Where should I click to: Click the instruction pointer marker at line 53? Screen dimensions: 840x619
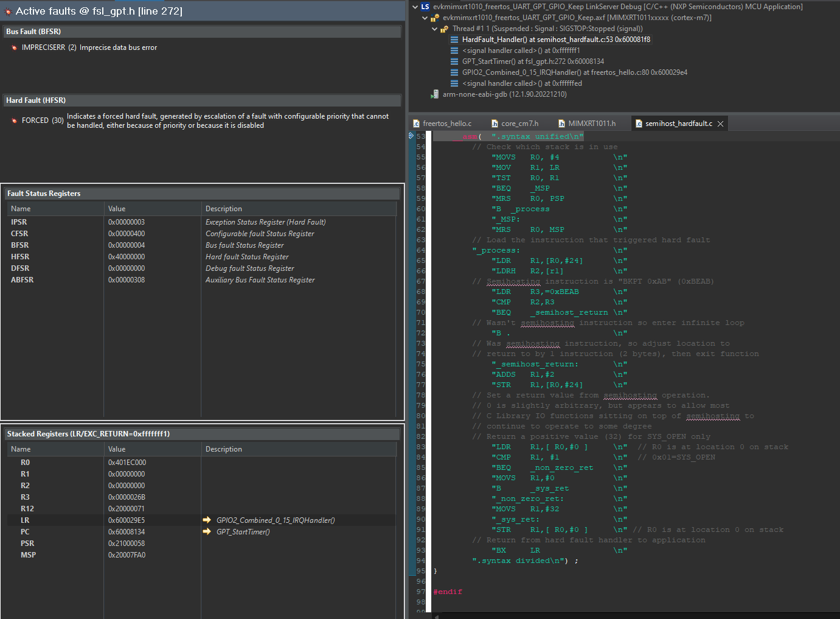411,136
